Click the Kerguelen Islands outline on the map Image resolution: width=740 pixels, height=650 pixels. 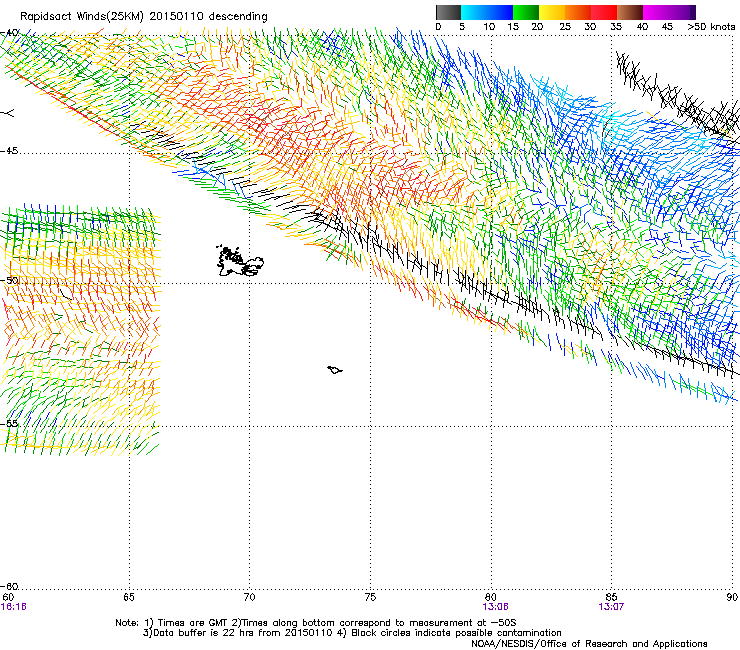click(240, 261)
